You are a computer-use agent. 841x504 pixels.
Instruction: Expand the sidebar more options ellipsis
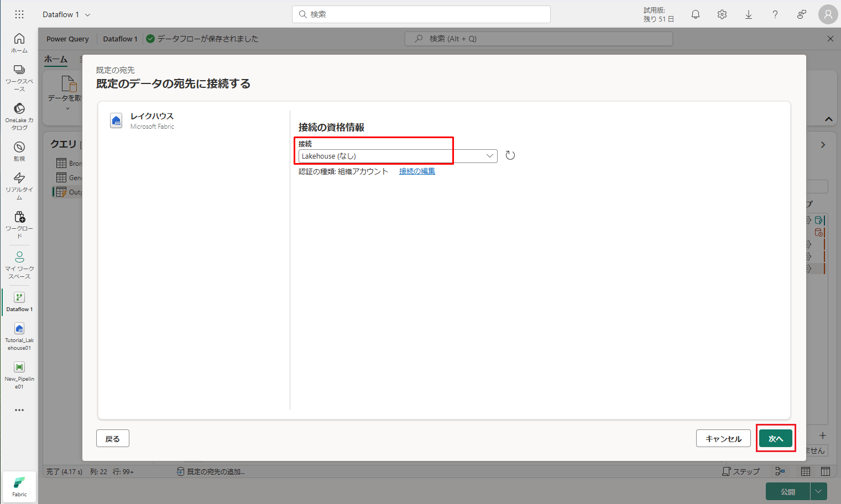tap(19, 410)
